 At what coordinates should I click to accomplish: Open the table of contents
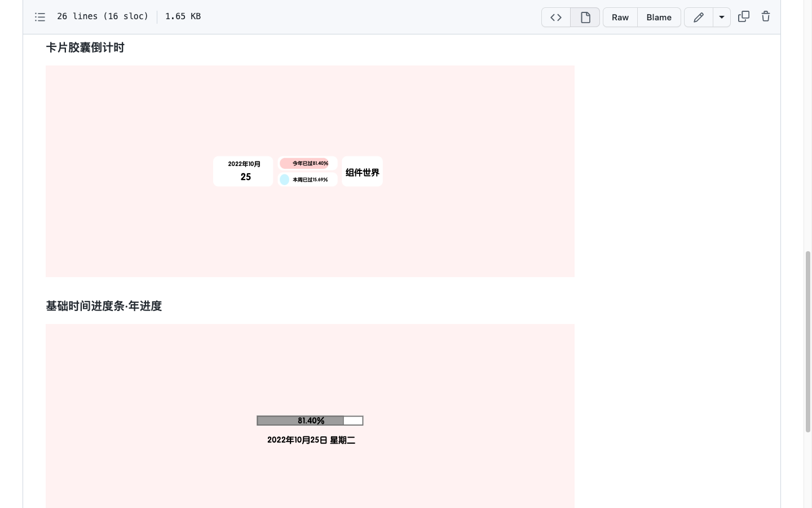point(40,17)
